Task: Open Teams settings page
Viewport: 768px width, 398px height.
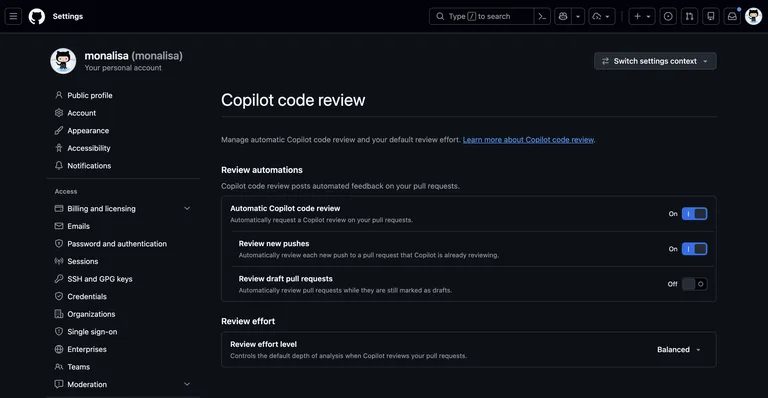Action: 78,367
